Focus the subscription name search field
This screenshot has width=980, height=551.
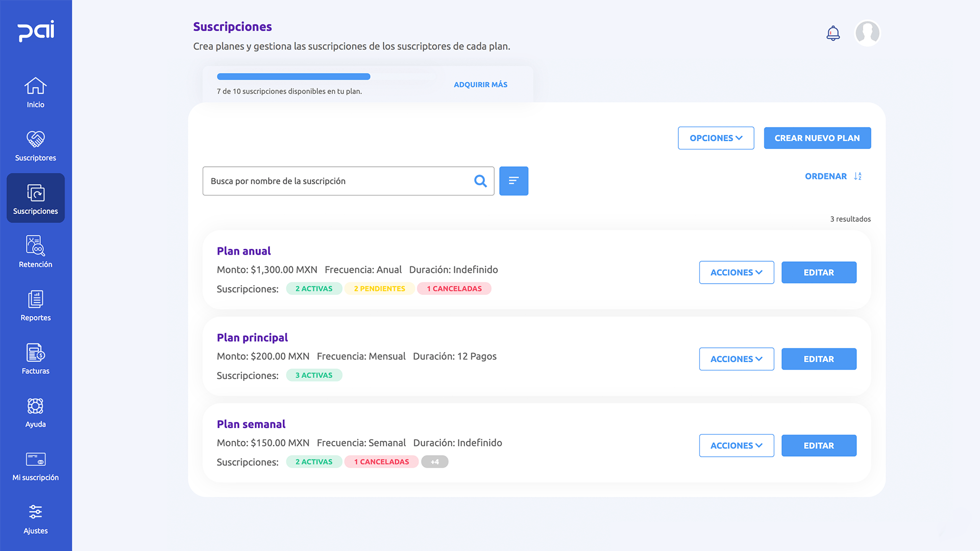coord(348,181)
